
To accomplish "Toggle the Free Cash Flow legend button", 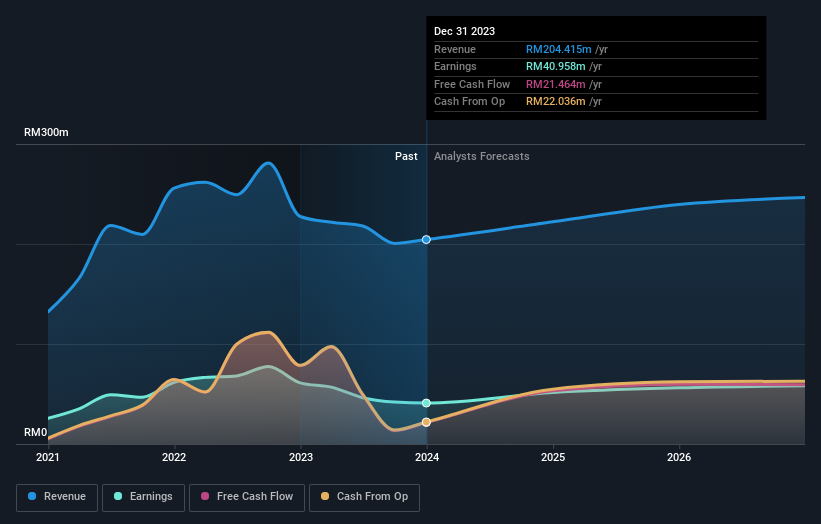I will (247, 497).
